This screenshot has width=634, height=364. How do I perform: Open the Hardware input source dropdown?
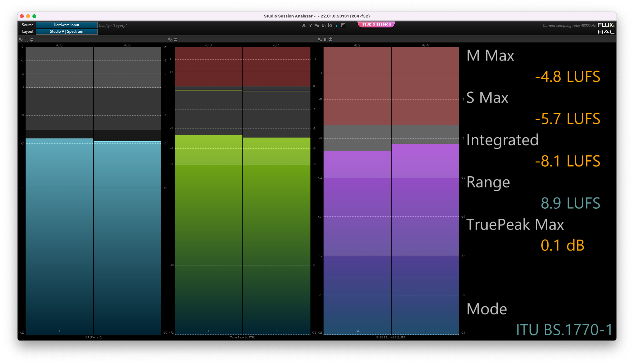66,25
